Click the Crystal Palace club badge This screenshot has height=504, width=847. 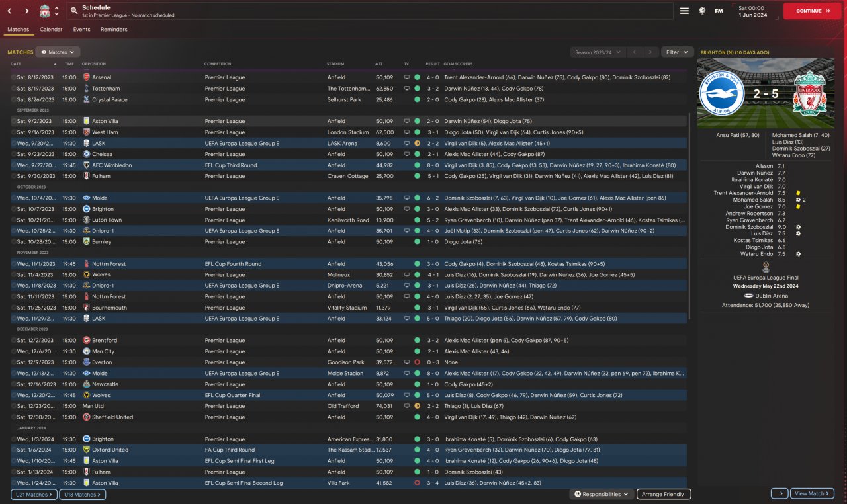[x=87, y=99]
